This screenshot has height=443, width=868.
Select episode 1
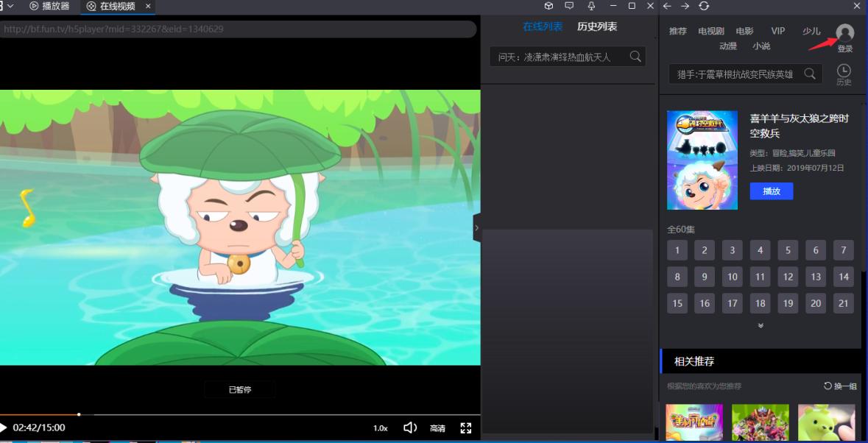point(677,250)
